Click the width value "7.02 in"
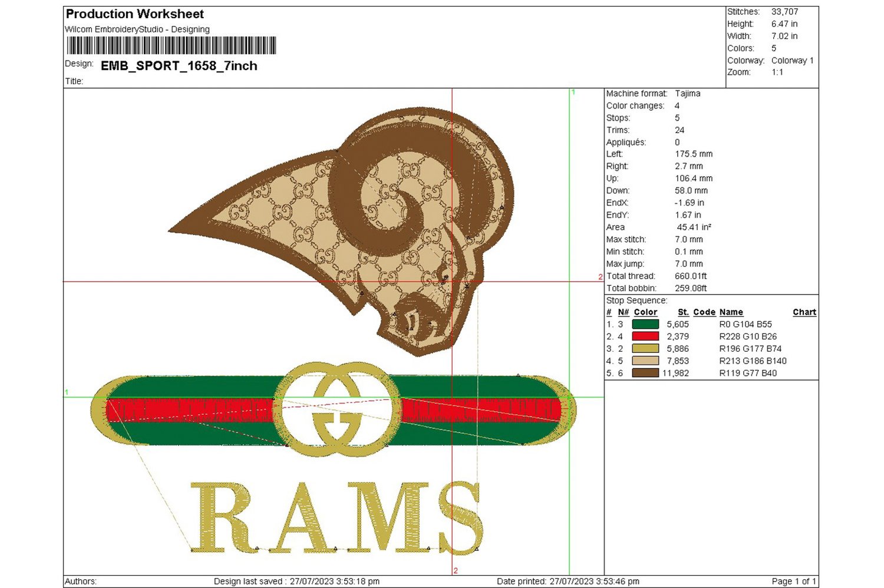This screenshot has height=588, width=884. (784, 36)
